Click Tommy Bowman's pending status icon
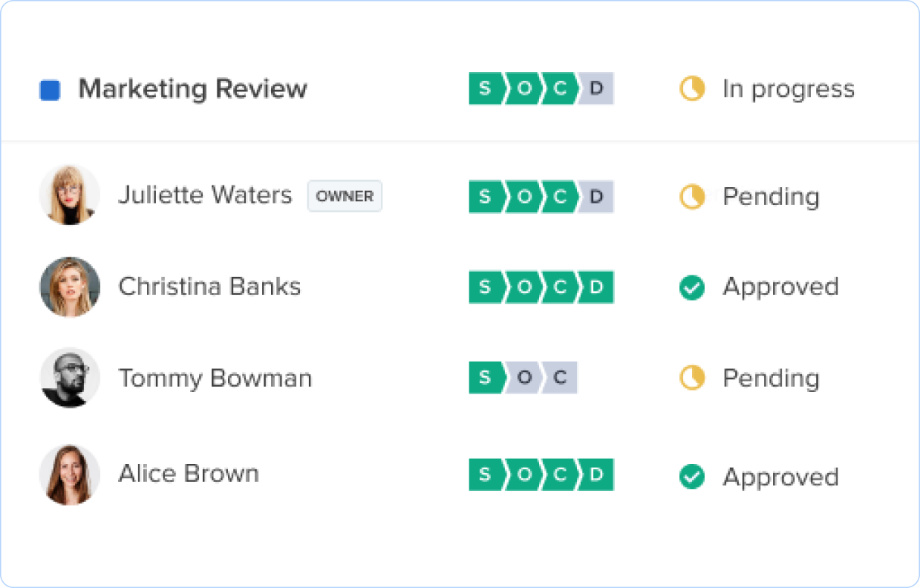The width and height of the screenshot is (920, 588). click(692, 378)
